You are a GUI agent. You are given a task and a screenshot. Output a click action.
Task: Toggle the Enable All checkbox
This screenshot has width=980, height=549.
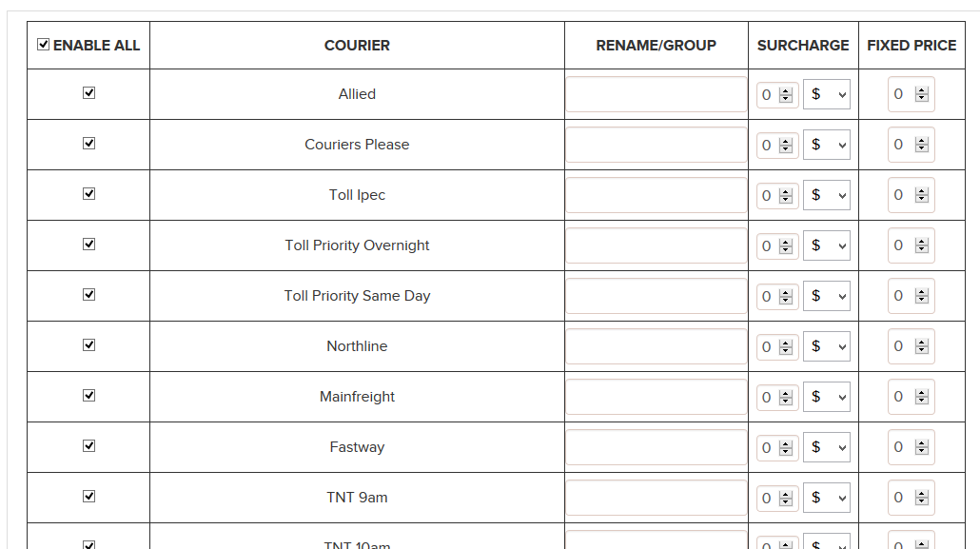point(43,45)
